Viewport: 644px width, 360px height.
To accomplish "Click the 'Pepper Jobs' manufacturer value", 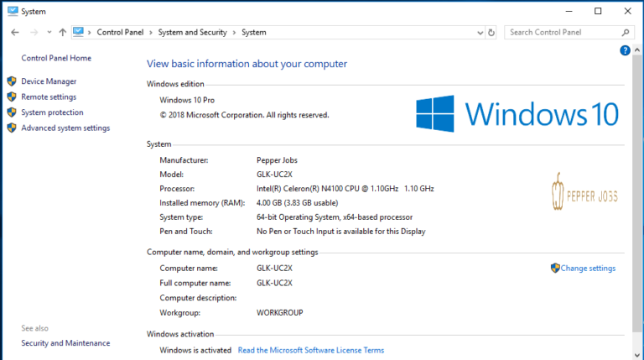I will coord(277,160).
